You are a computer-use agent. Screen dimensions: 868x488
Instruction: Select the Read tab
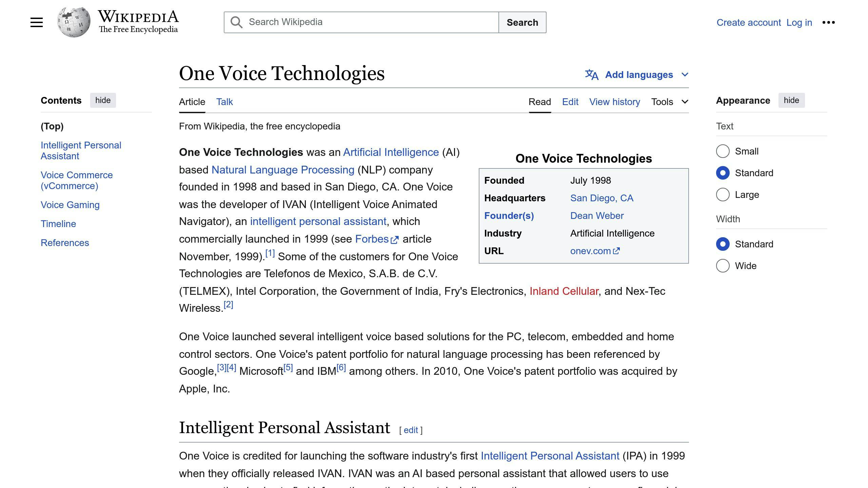point(540,102)
